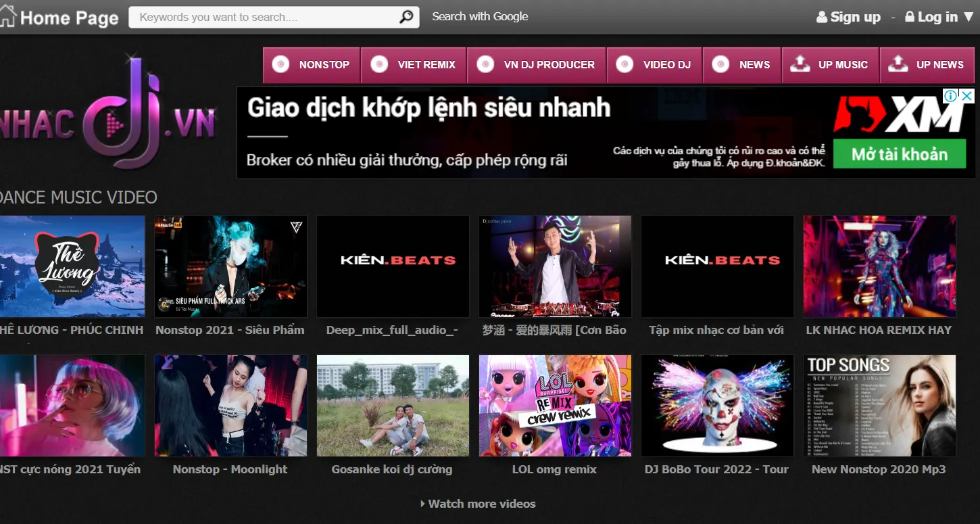Click the 'Nonstop - Moonlight' title

pos(230,469)
